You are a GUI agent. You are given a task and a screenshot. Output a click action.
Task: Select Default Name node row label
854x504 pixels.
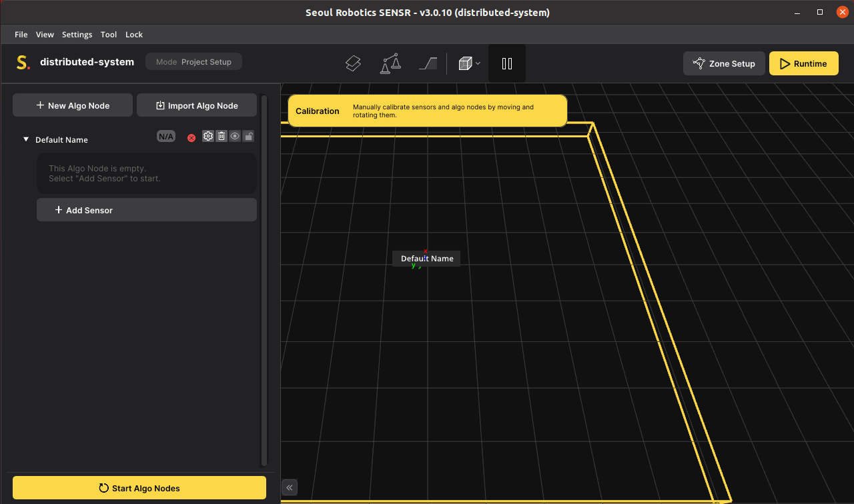click(x=61, y=140)
